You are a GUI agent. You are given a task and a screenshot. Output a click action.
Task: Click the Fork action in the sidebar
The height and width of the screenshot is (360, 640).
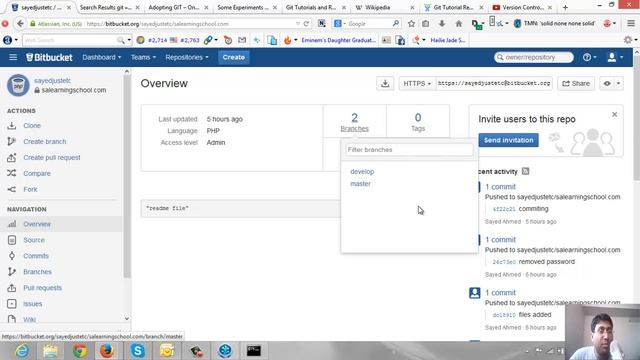click(30, 189)
